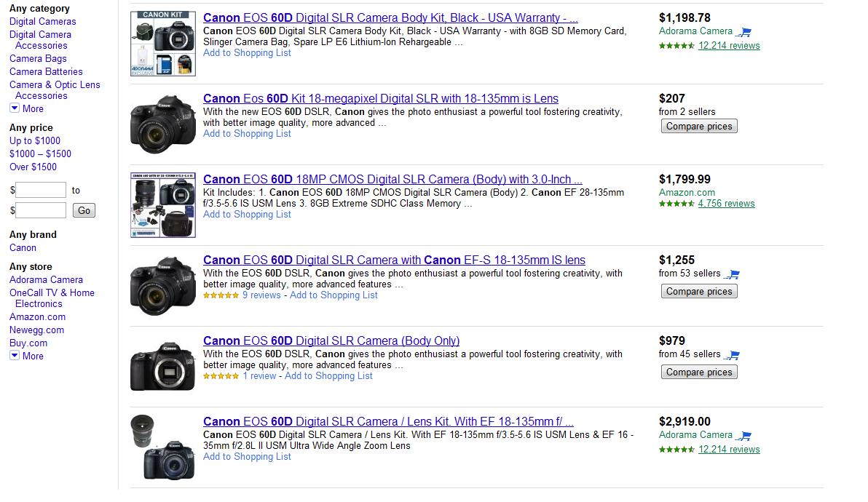Viewport: 868px width, 502px height.
Task: Click thumbnail of $1,255 camera with lens
Action: (163, 286)
